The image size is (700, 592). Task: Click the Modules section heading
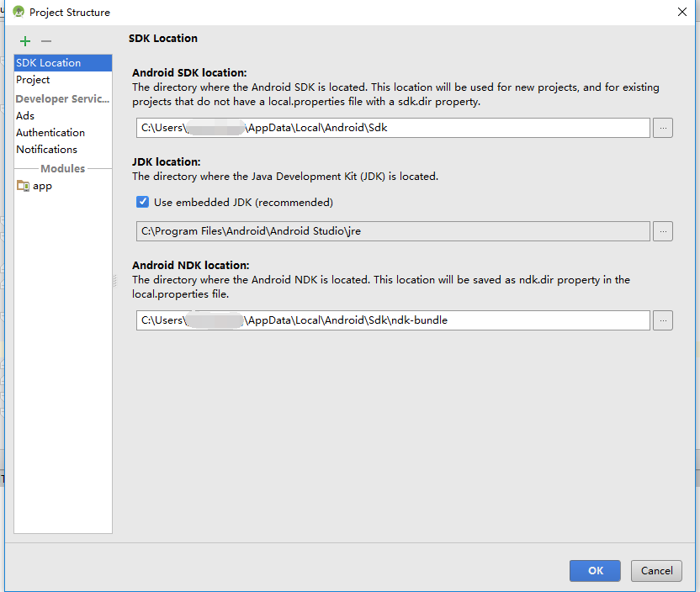point(62,169)
